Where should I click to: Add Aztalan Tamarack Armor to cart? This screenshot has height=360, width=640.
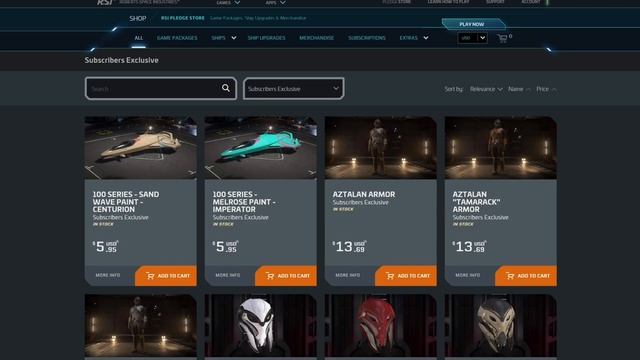[526, 276]
